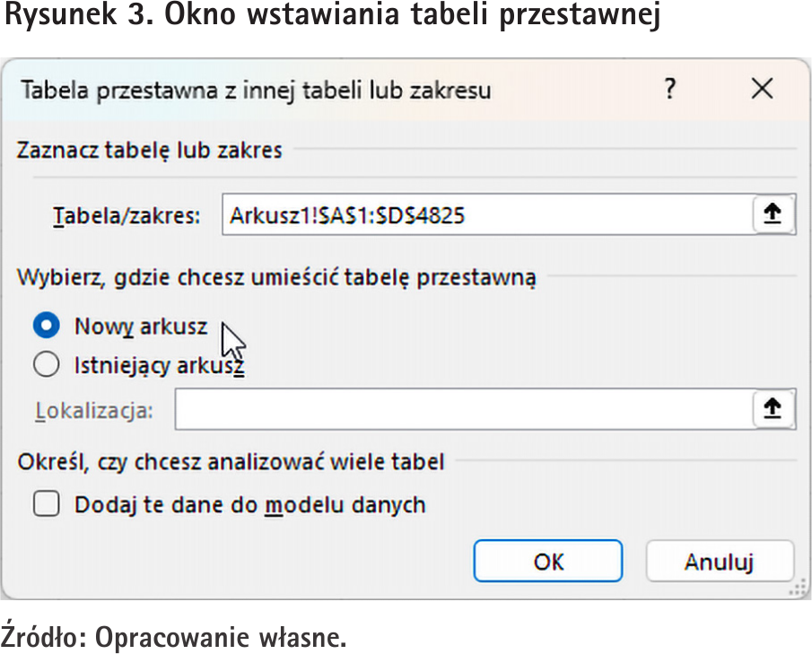The image size is (812, 654).
Task: Click the 'Istniejący arkusz' label text
Action: click(x=159, y=365)
